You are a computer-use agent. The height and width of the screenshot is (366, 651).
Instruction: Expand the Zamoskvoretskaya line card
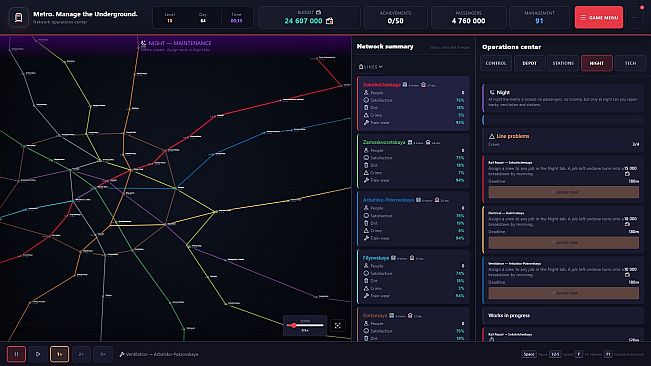[413, 161]
